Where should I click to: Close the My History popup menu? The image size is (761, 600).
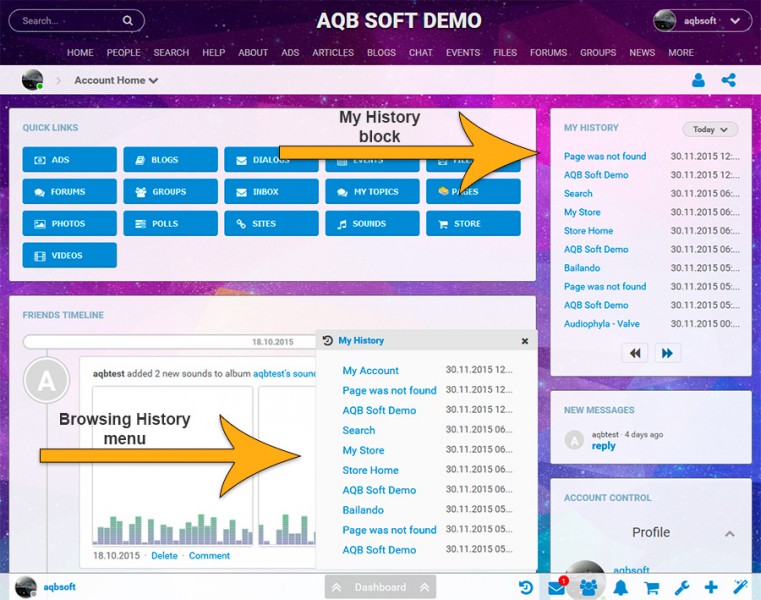pyautogui.click(x=525, y=341)
